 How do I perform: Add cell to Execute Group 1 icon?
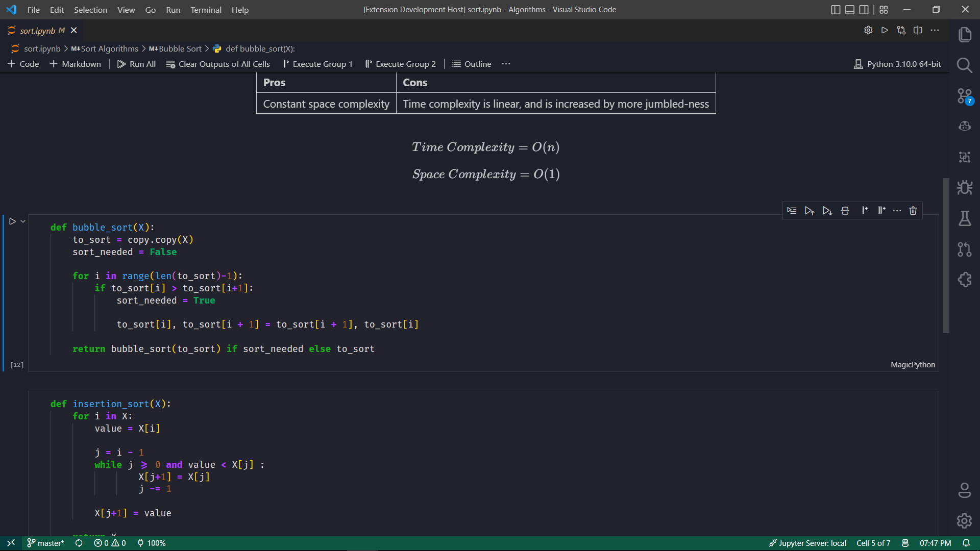pos(864,211)
